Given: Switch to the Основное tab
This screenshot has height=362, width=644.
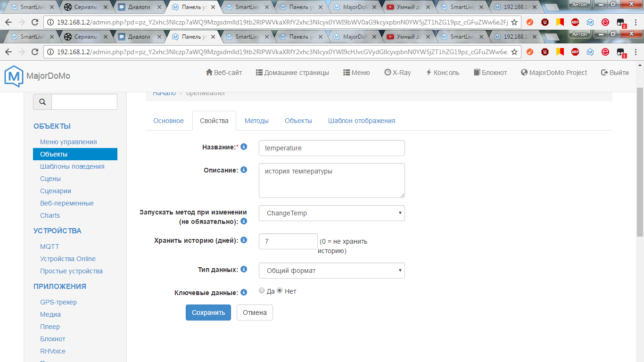Looking at the screenshot, I should tap(168, 121).
